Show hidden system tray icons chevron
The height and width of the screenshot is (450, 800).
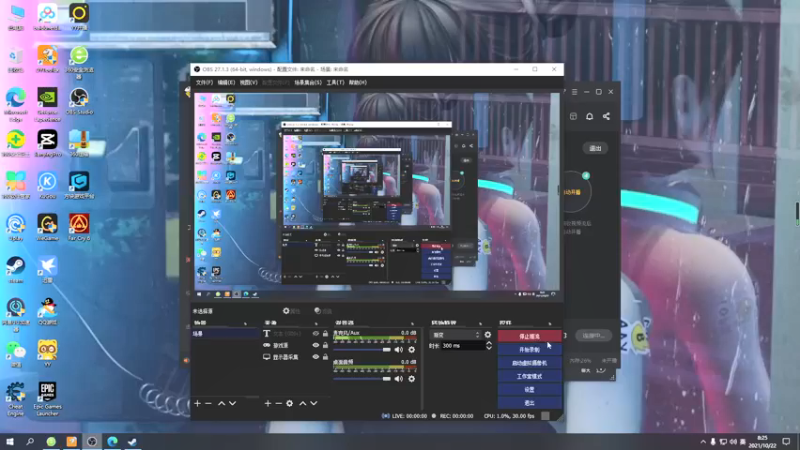[703, 442]
